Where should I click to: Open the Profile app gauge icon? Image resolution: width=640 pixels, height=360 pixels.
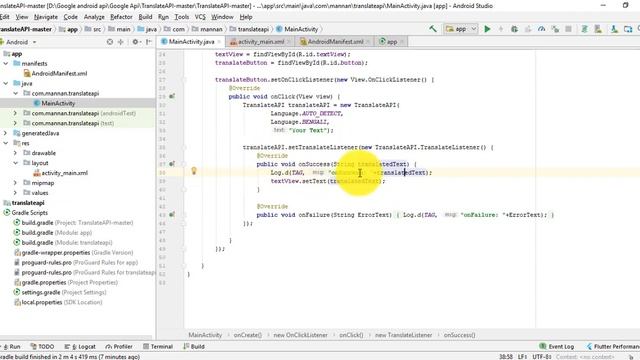(541, 29)
